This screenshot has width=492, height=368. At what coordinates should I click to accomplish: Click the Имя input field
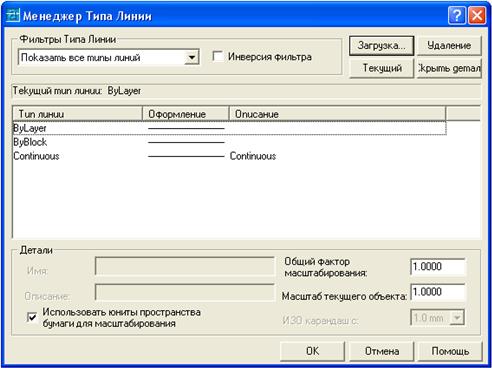coord(185,266)
